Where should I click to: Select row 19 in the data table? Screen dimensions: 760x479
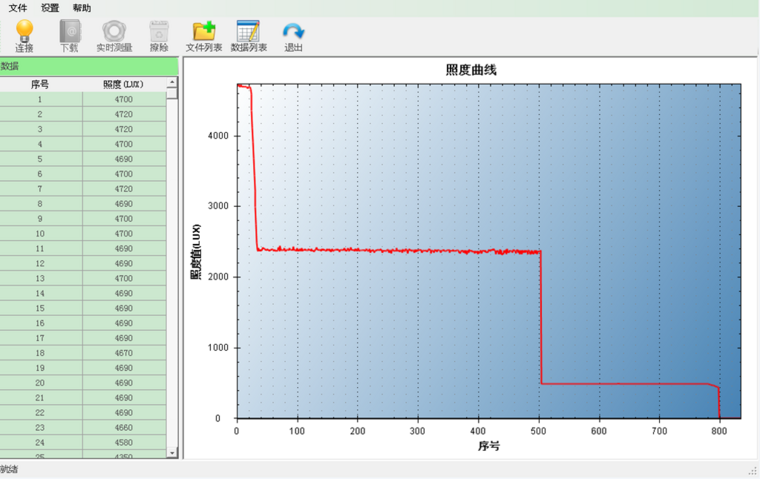[x=83, y=368]
